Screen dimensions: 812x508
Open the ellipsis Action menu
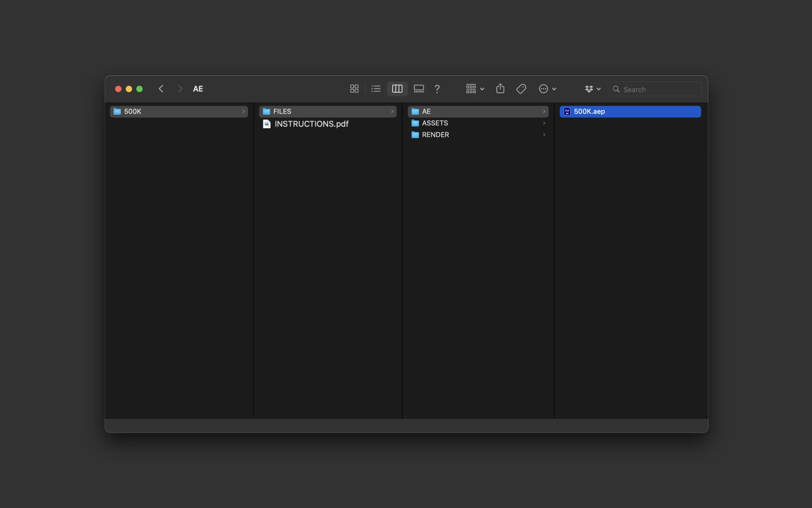click(x=547, y=89)
